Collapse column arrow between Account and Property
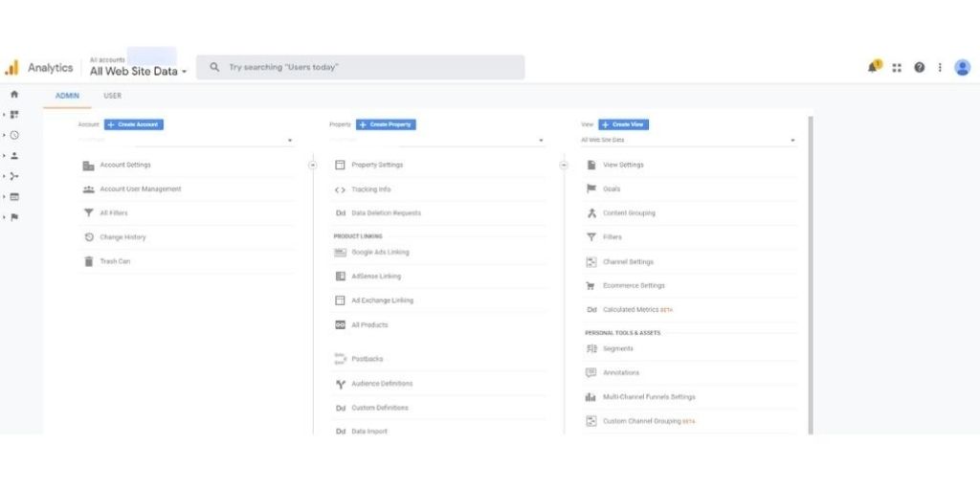The height and width of the screenshot is (490, 980). tap(313, 165)
